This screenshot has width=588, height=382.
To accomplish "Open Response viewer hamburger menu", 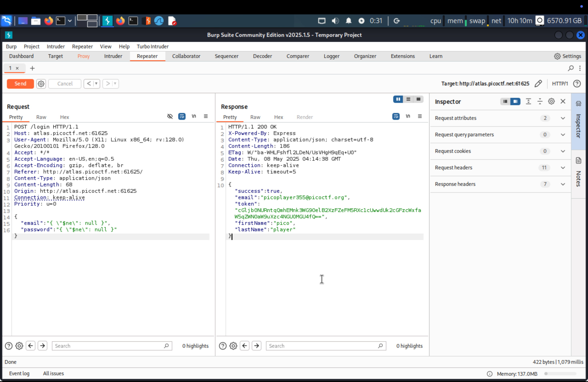I will pos(420,116).
